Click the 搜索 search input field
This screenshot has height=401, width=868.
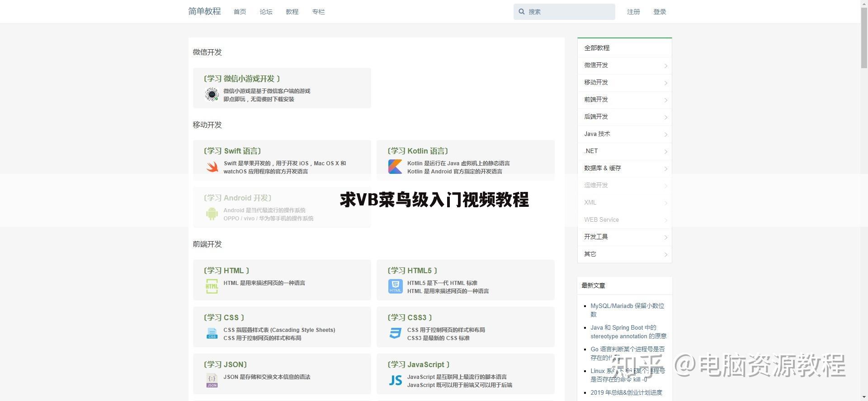click(564, 12)
